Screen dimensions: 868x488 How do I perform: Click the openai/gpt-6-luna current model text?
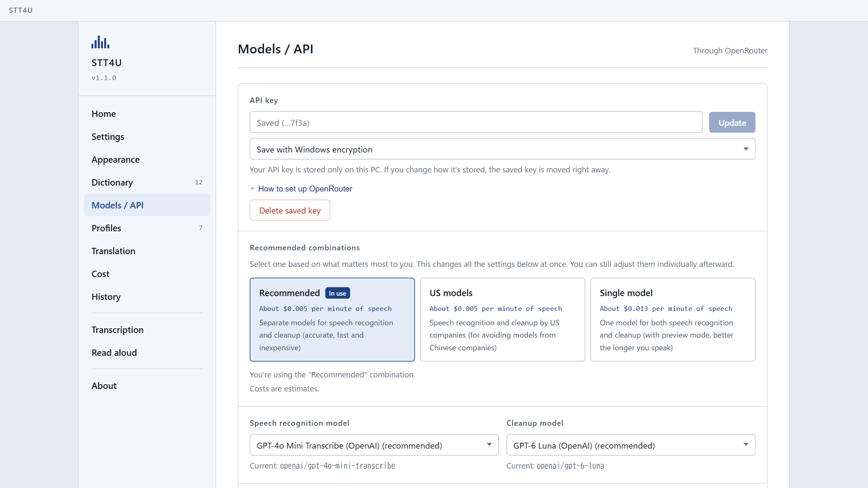[x=570, y=466]
